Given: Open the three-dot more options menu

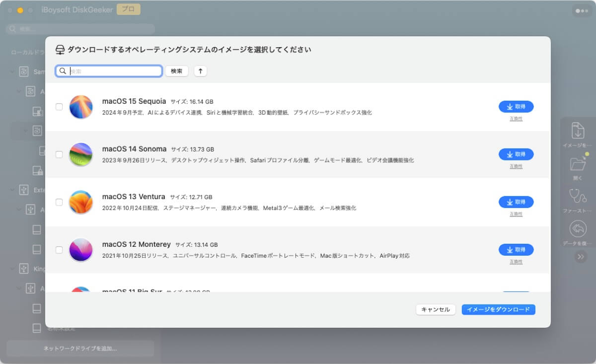Looking at the screenshot, I should point(582,10).
